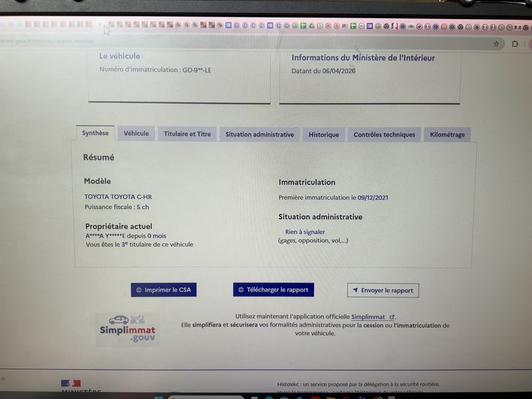Send report via Envoyer le rapport
Viewport: 532px width, 399px height.
[383, 291]
